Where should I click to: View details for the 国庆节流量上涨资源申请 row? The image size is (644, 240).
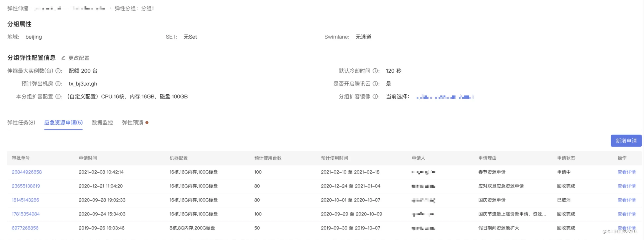tap(626, 214)
